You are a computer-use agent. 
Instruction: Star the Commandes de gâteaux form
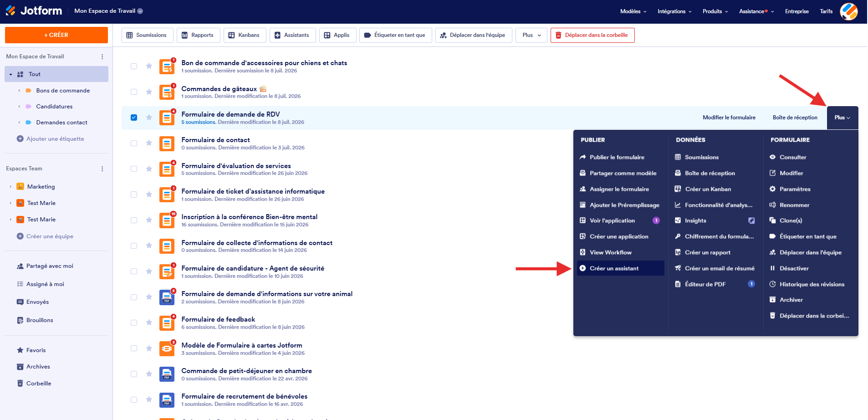pos(149,92)
